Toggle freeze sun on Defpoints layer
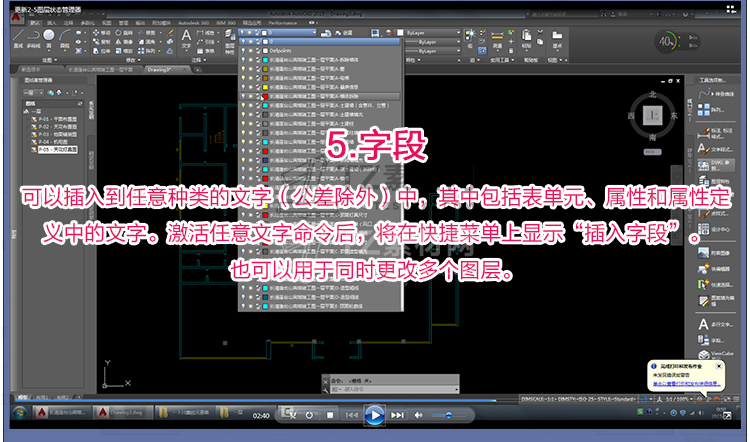This screenshot has height=442, width=750. pos(250,51)
